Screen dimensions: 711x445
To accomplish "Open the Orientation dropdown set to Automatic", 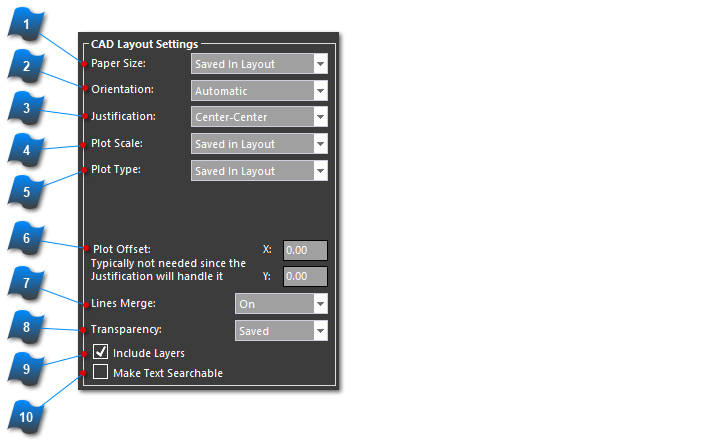I will (x=259, y=91).
